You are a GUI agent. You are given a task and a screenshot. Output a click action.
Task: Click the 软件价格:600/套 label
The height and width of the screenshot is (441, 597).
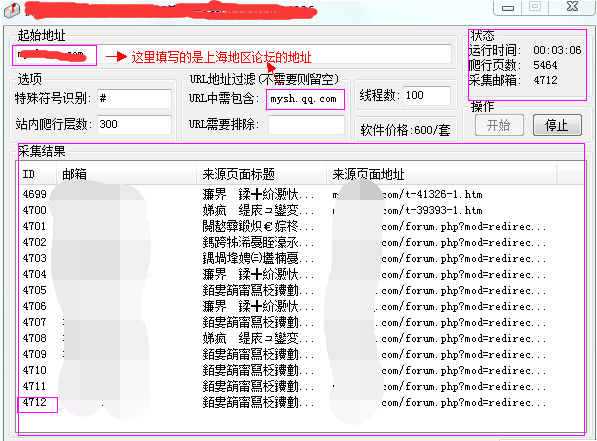(405, 130)
